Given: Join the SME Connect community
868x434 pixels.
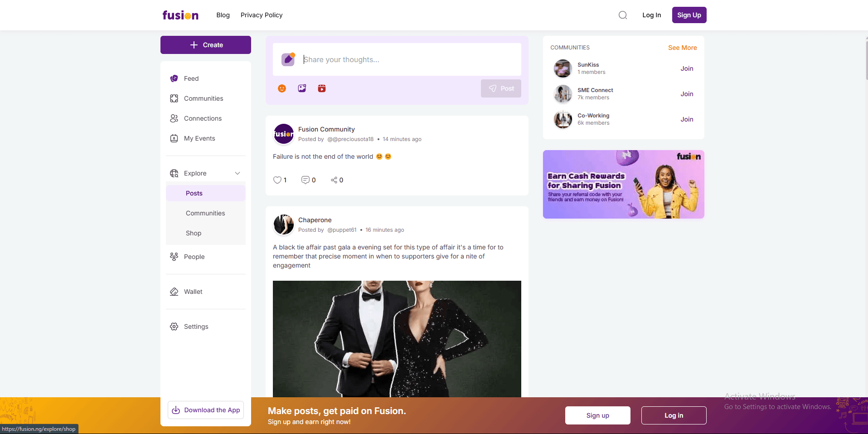Looking at the screenshot, I should (687, 94).
